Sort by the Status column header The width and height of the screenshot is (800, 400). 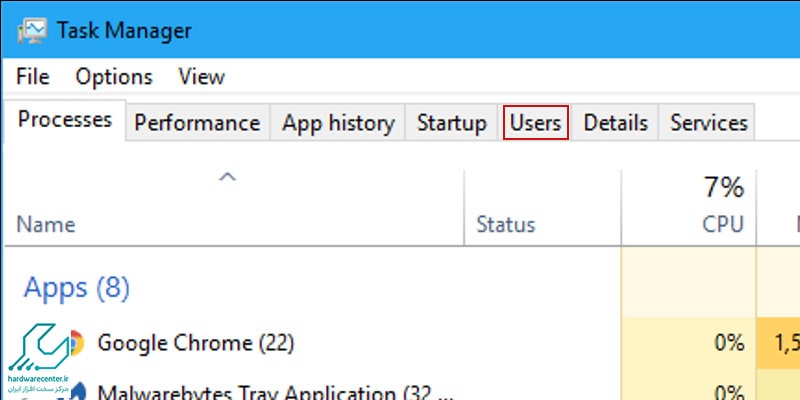pos(506,224)
